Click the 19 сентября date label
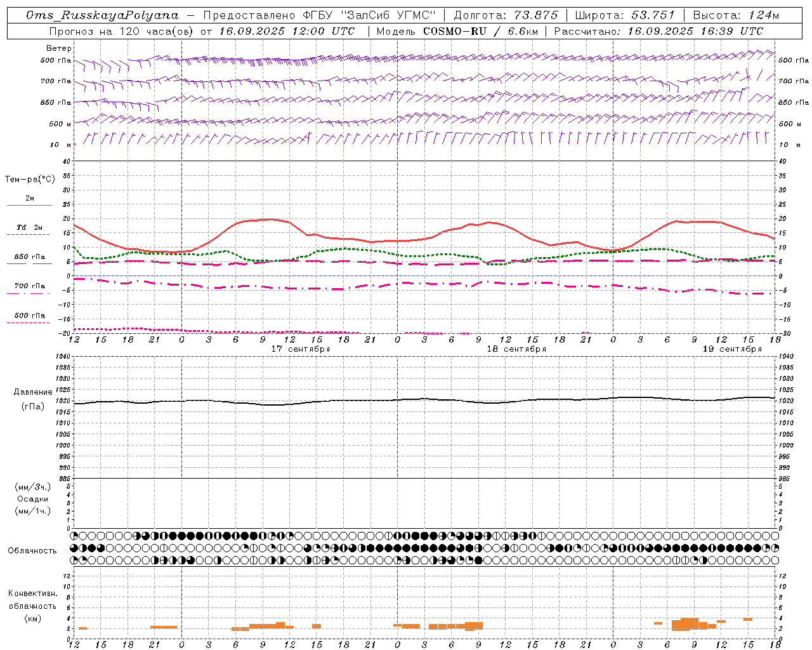The height and width of the screenshot is (650, 812). [x=732, y=349]
